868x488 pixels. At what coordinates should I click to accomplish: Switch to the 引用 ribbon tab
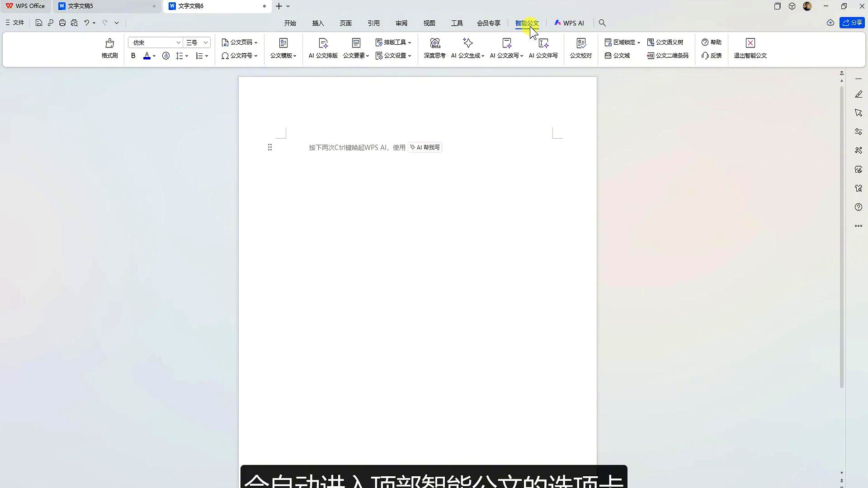point(373,23)
